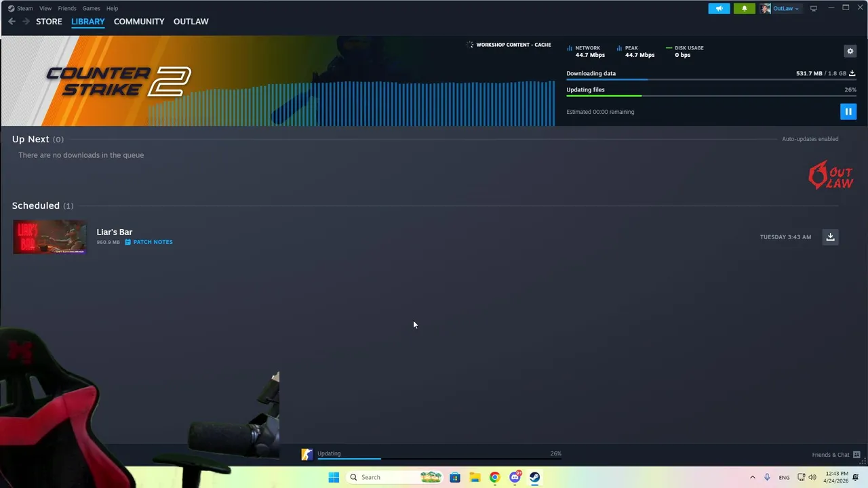
Task: Open Microsoft Store from taskbar
Action: pyautogui.click(x=455, y=477)
